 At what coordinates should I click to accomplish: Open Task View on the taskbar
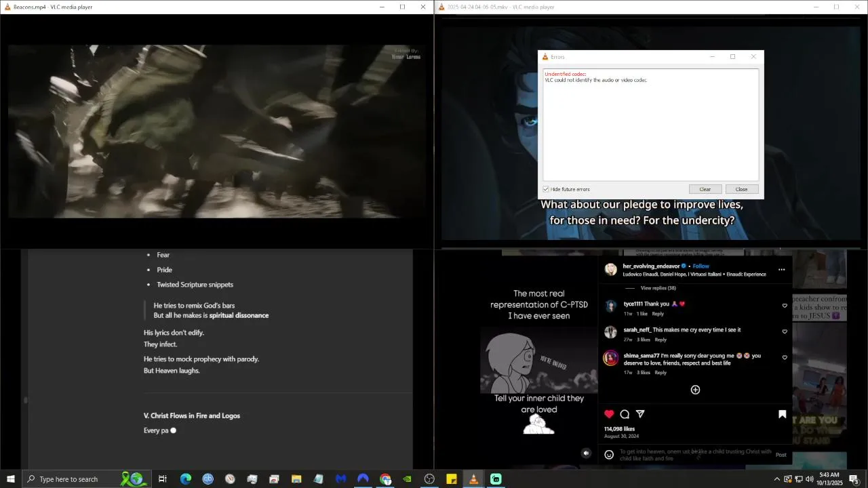click(163, 479)
